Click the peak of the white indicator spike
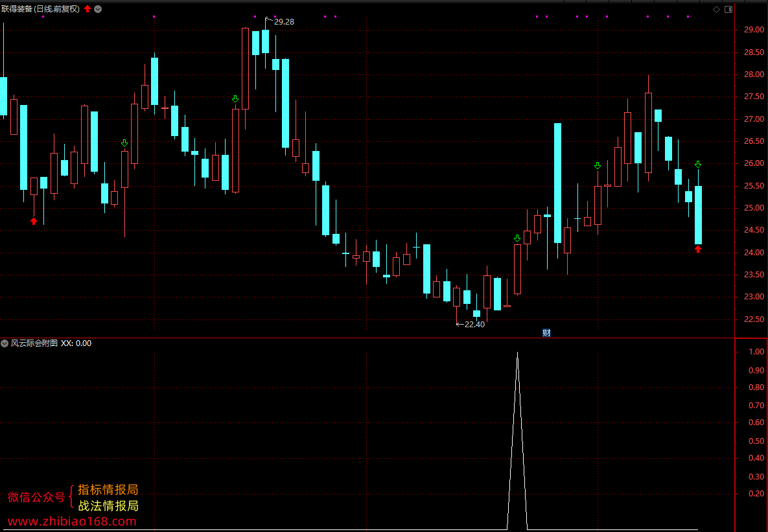This screenshot has height=532, width=768. pyautogui.click(x=517, y=353)
